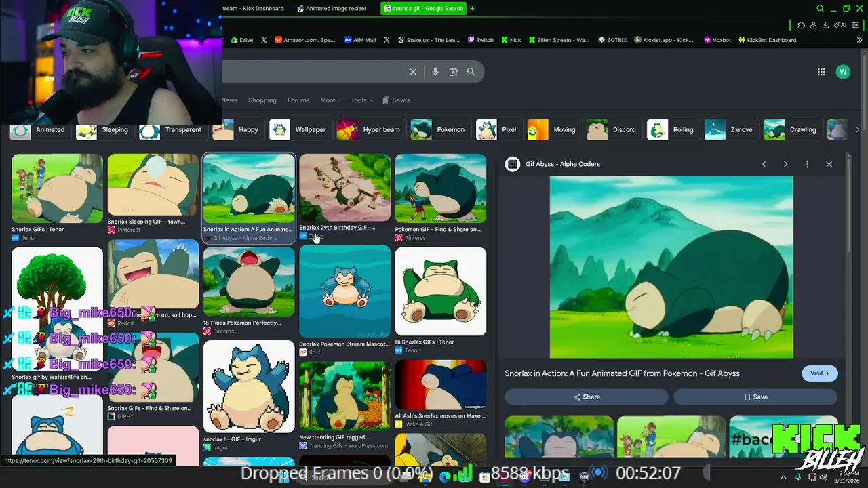The height and width of the screenshot is (488, 868).
Task: Filter images by the Animated chip
Action: (39, 129)
